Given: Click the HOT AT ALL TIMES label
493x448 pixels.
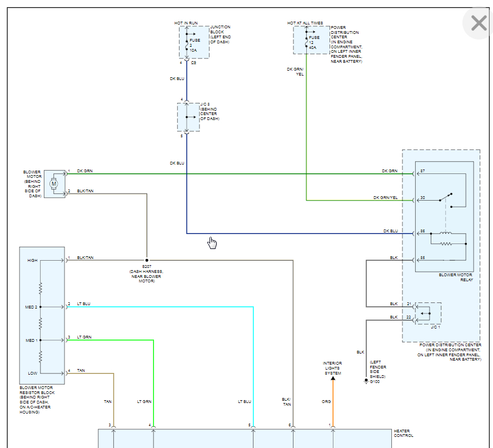Looking at the screenshot, I should point(305,23).
